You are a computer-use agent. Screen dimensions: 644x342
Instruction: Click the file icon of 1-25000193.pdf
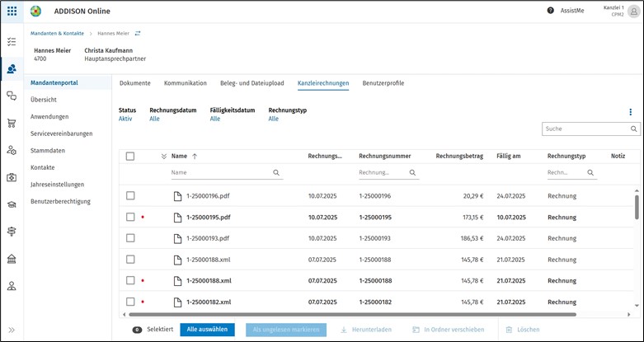(x=177, y=238)
